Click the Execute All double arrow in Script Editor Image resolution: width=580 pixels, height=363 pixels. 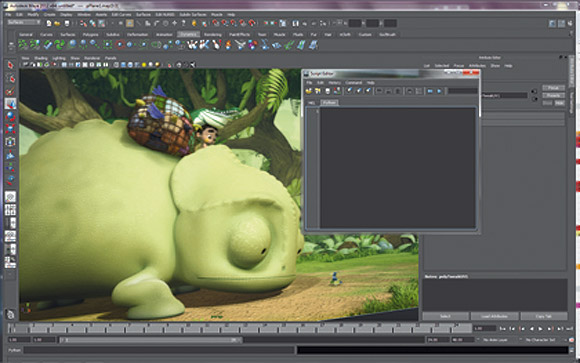pos(430,91)
